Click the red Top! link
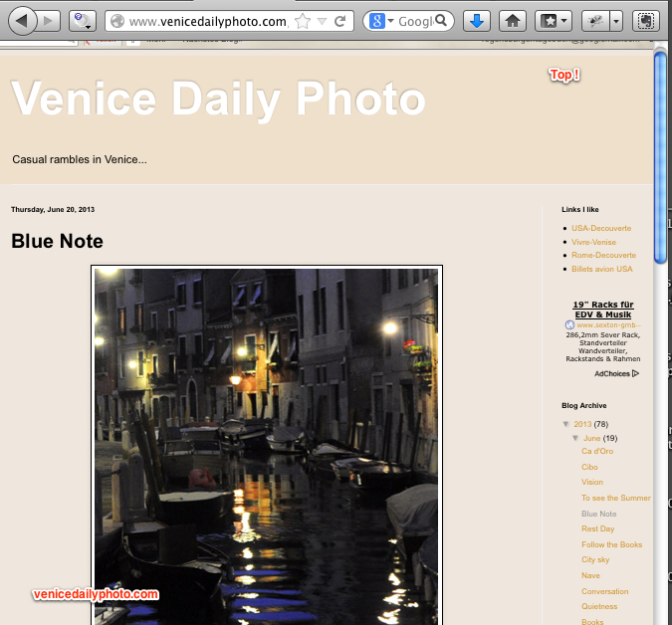Image resolution: width=672 pixels, height=625 pixels. [x=564, y=75]
